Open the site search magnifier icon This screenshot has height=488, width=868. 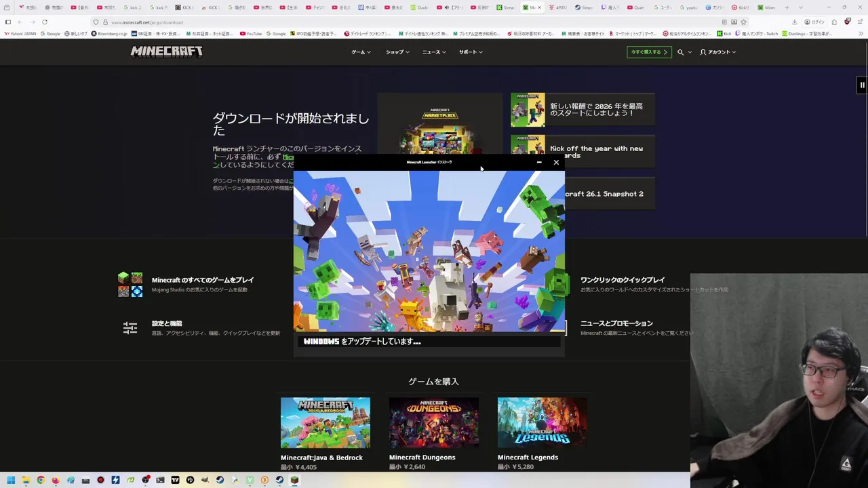coord(680,52)
